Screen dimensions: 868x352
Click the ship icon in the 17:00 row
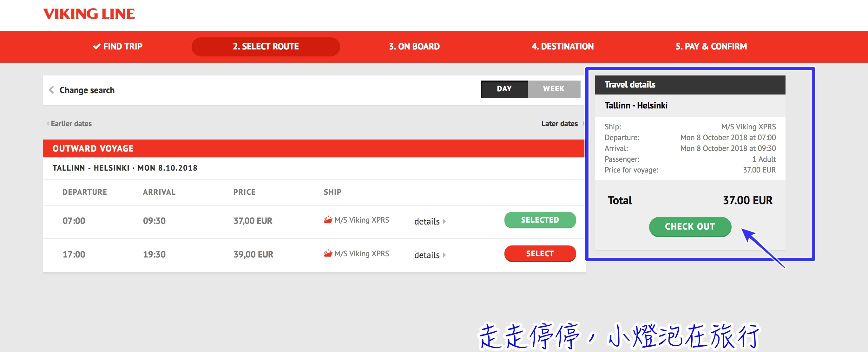point(327,253)
